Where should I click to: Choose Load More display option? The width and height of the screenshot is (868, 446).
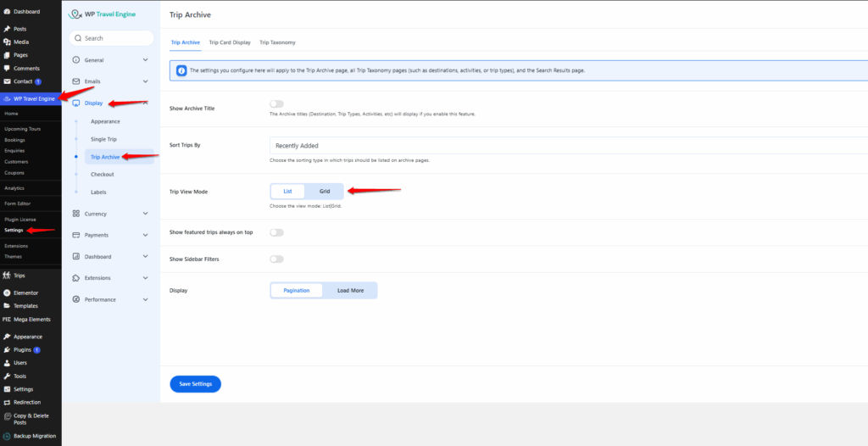pyautogui.click(x=350, y=291)
